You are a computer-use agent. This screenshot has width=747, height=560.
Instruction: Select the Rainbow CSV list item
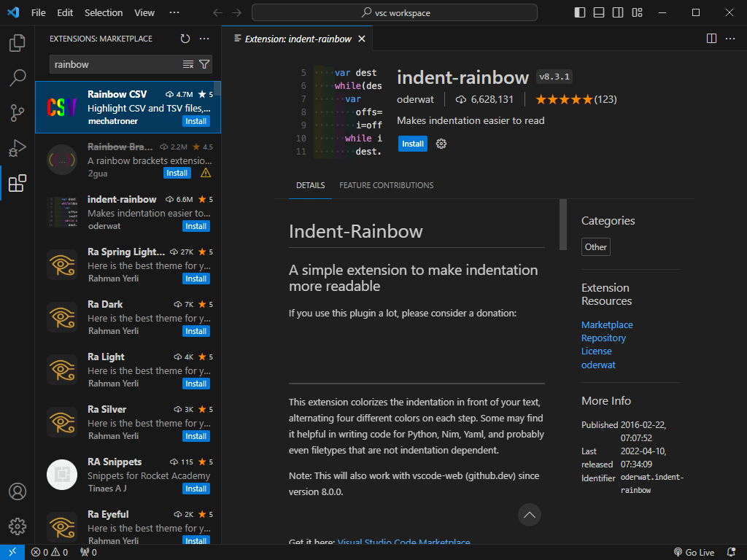tap(128, 107)
